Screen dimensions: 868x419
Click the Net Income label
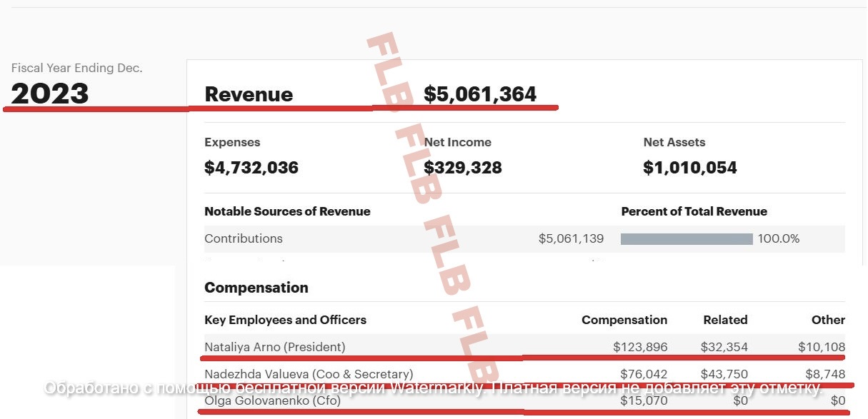pyautogui.click(x=458, y=142)
